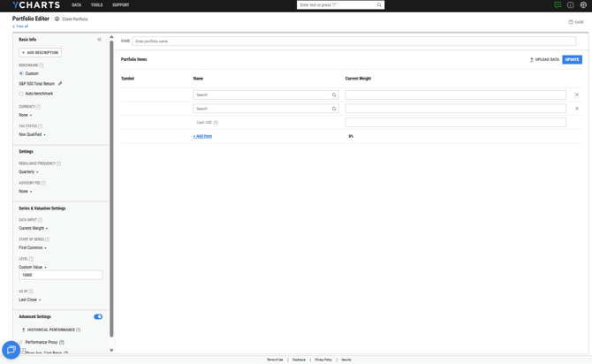This screenshot has width=592, height=364.
Task: Focus the top header search box
Action: point(340,5)
